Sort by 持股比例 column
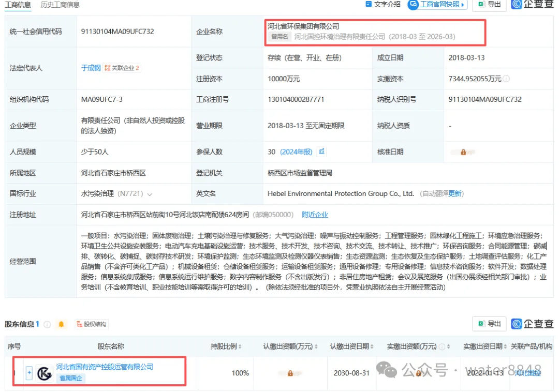The image size is (559, 392). coord(226,346)
